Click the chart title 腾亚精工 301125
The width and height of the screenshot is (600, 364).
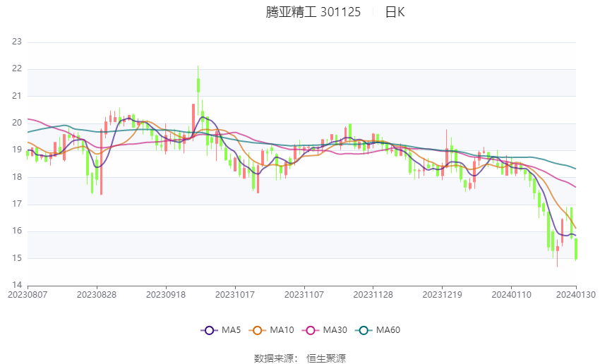[313, 12]
